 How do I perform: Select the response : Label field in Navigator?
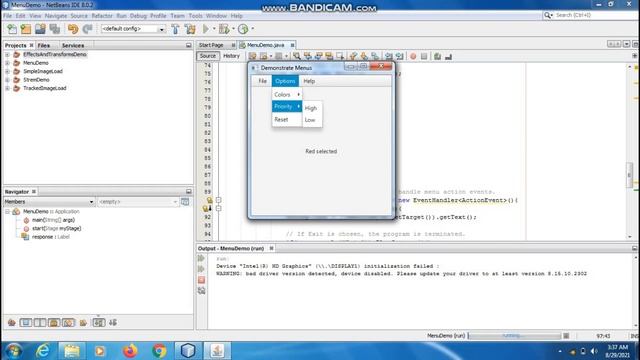51,237
